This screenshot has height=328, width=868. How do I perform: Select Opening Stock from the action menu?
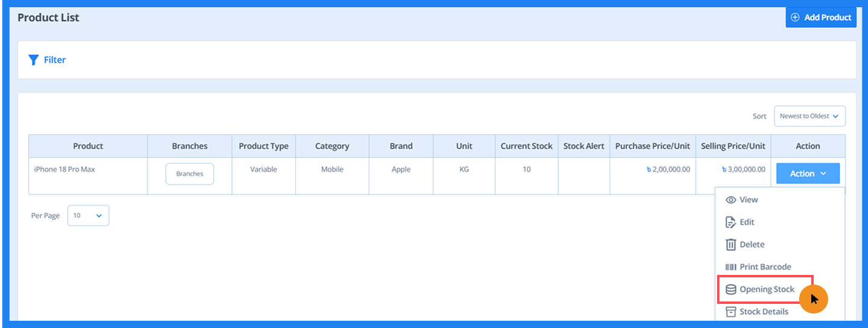click(767, 289)
